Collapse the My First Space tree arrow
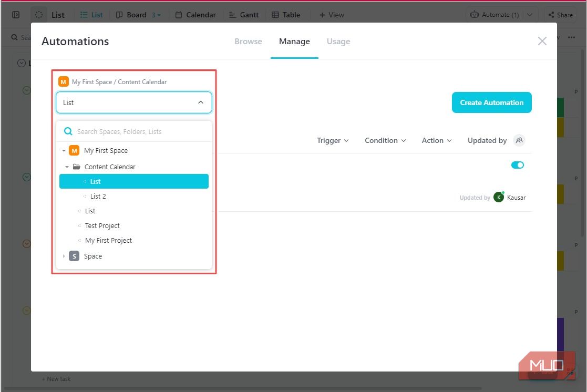Viewport: 587px width, 392px height. 64,151
